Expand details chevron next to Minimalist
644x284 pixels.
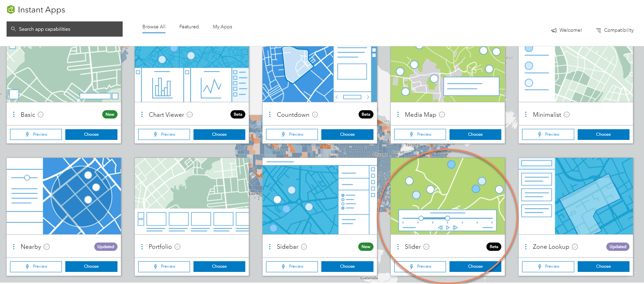567,115
